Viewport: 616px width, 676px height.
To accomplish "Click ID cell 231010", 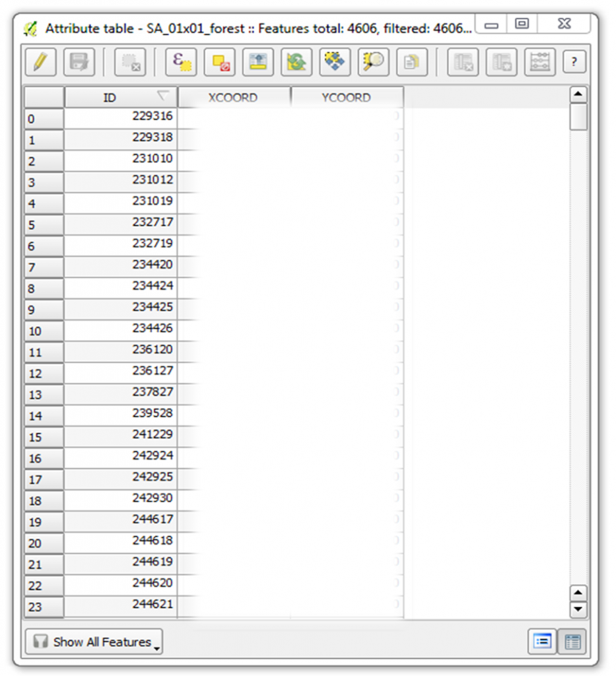I will coord(121,160).
